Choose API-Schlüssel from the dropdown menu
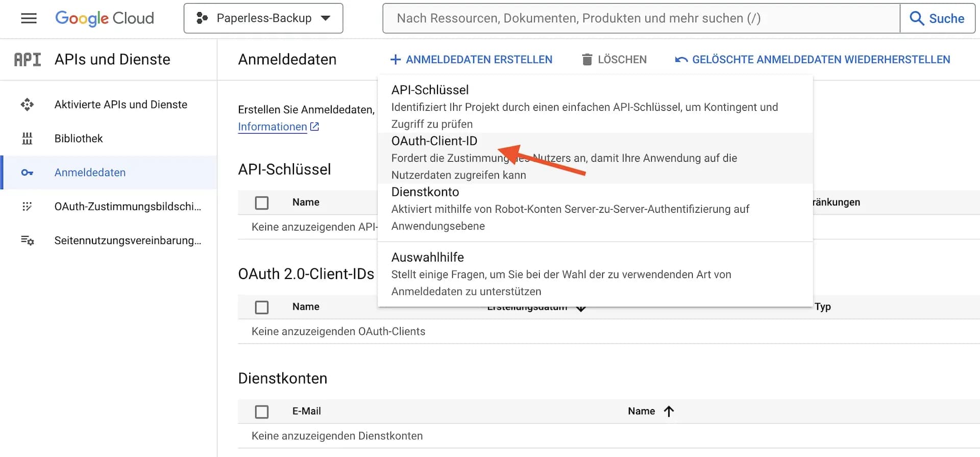 (x=595, y=107)
